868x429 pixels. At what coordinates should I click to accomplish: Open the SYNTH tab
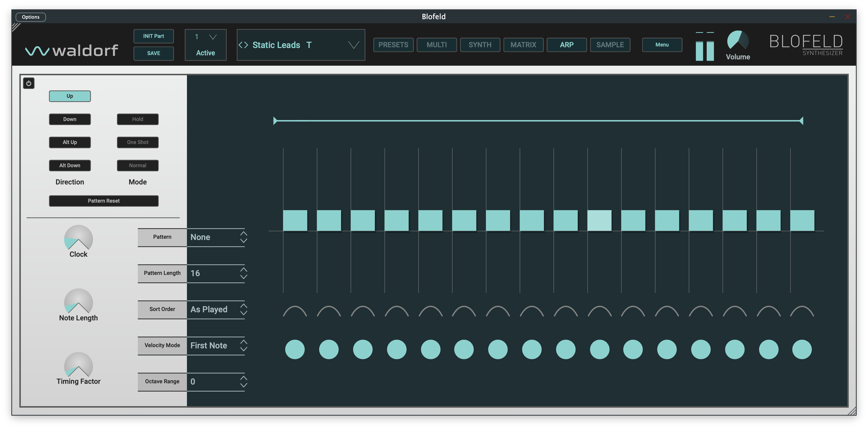[x=480, y=45]
